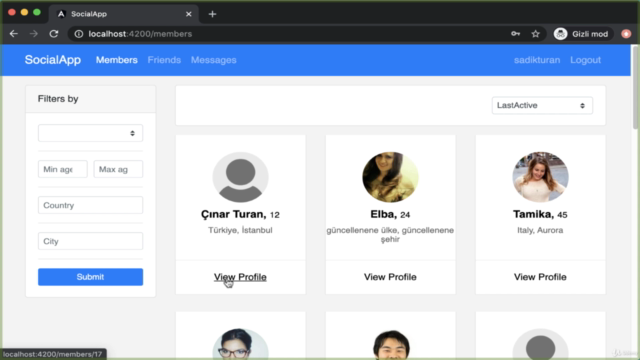Focus the Min age input

62,169
